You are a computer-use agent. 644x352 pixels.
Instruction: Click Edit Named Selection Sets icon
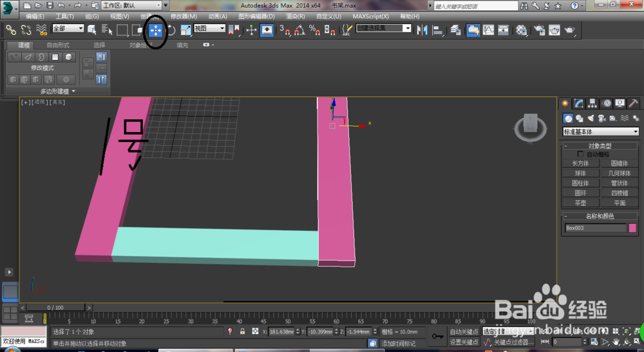(x=347, y=30)
